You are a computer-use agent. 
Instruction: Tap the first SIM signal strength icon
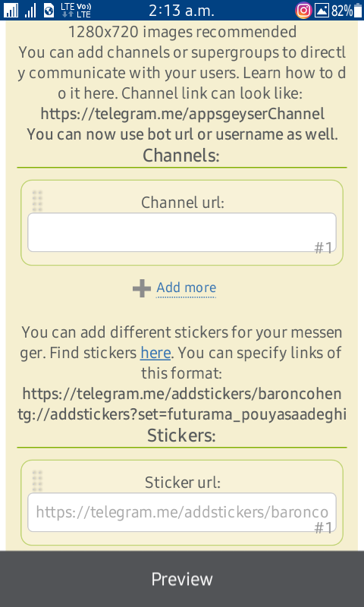[x=11, y=11]
